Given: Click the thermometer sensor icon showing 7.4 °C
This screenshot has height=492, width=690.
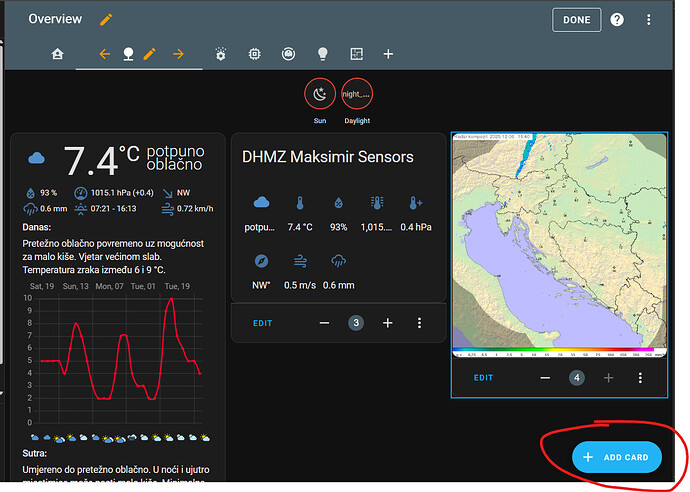Looking at the screenshot, I should coord(300,203).
